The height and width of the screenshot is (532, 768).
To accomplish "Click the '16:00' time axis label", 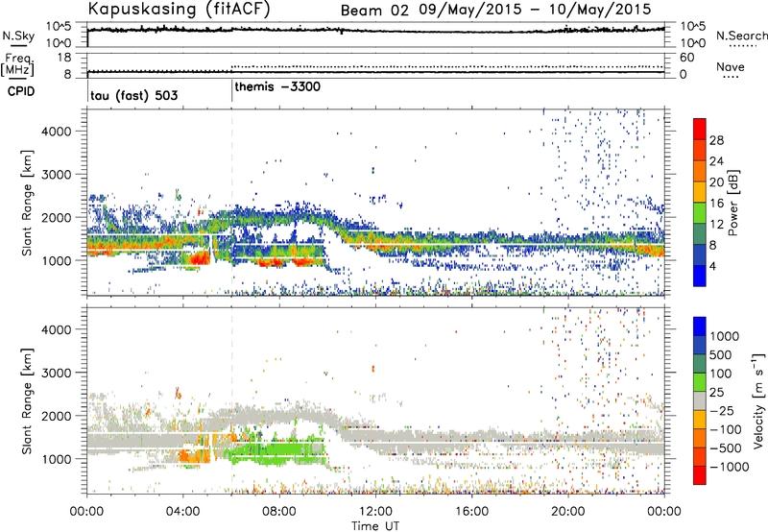I will 471,512.
